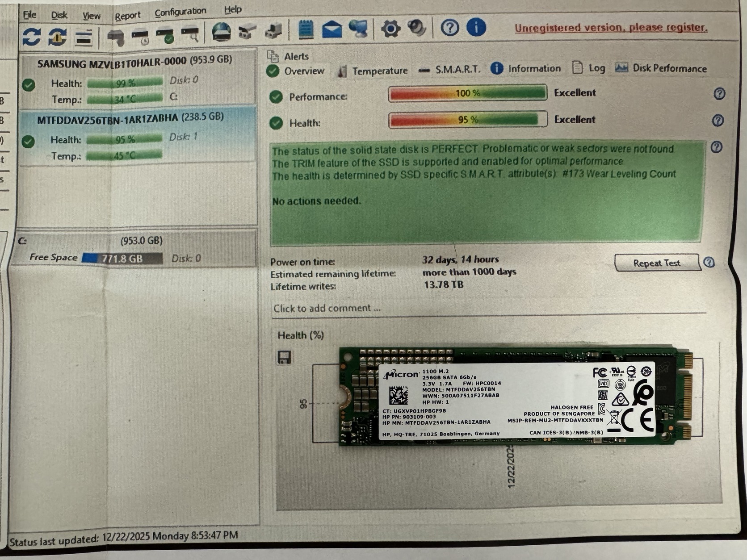Click the Health 95 % overview bar
Screen dimensions: 747x560
click(x=468, y=120)
